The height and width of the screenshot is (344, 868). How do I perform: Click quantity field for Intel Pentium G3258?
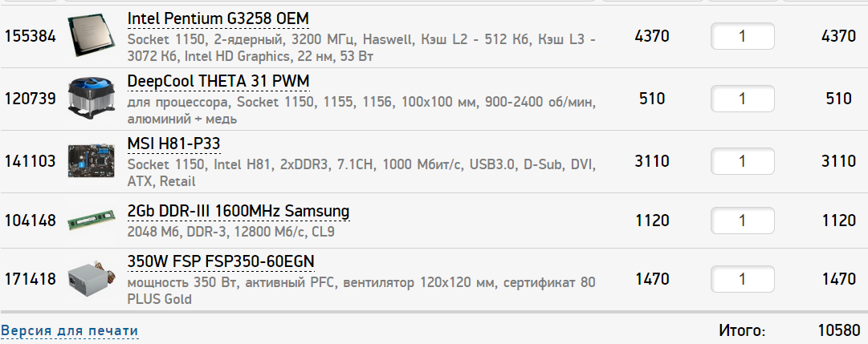pyautogui.click(x=742, y=36)
